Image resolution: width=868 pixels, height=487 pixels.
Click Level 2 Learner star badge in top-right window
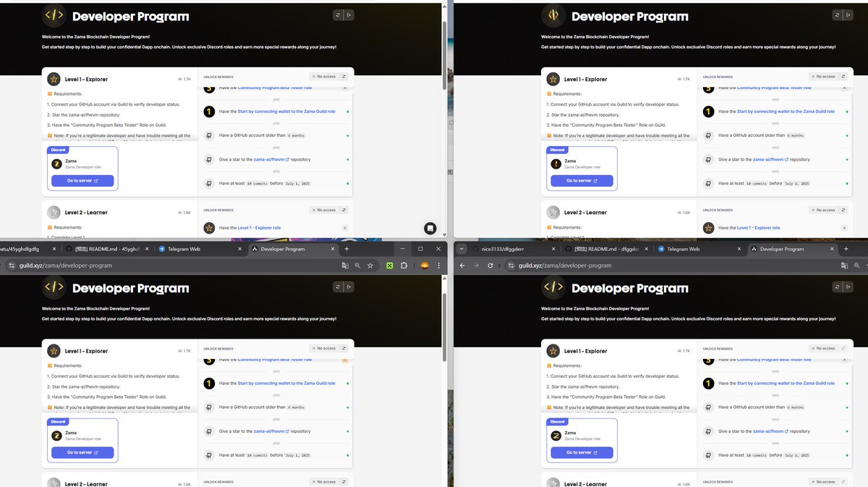tap(553, 213)
